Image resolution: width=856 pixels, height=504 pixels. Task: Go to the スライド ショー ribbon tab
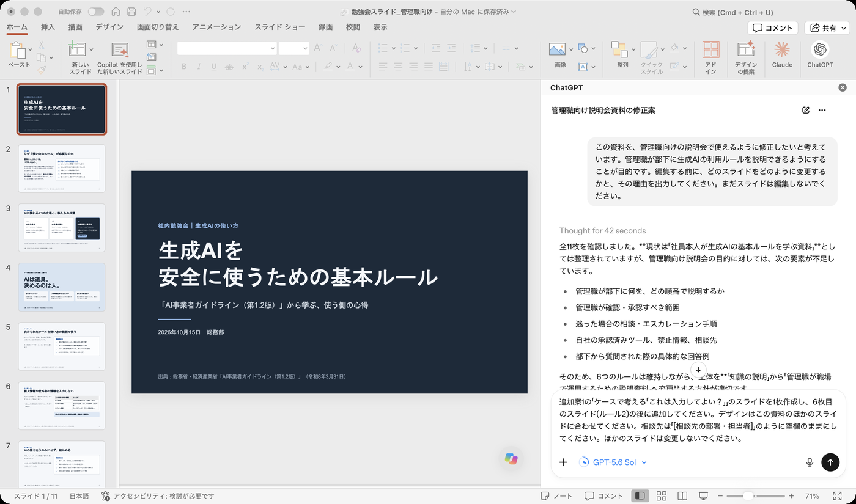tap(280, 27)
